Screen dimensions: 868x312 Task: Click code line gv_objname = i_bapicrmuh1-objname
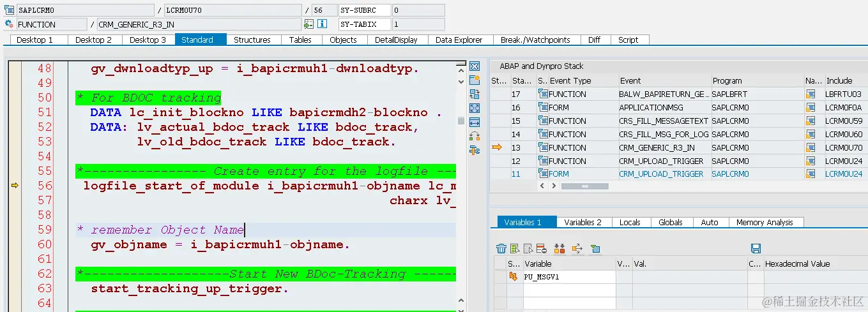pos(220,244)
